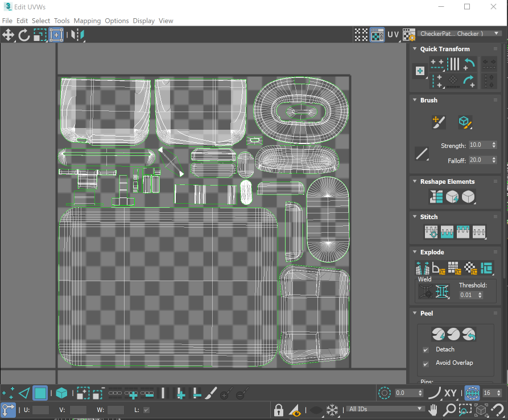
Task: Activate the Rotate tool
Action: 24,35
